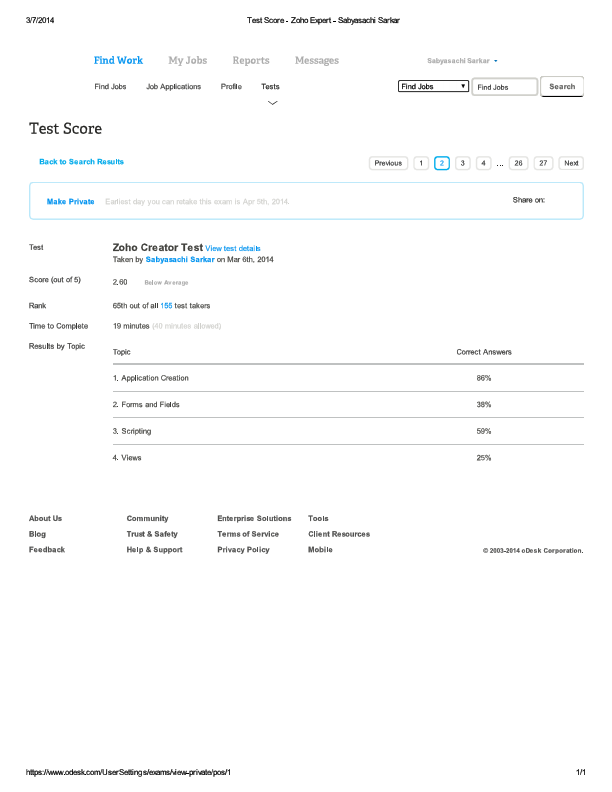This screenshot has height=792, width=612.
Task: Click the Zoho Creator Test title
Action: (x=158, y=248)
